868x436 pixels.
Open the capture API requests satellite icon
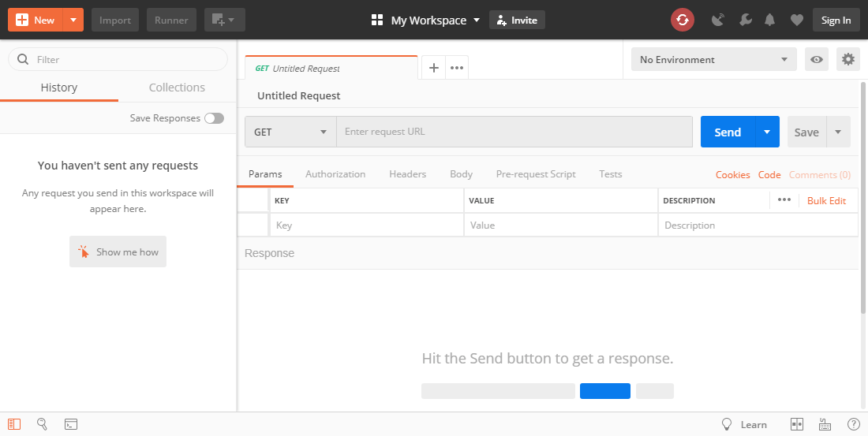[718, 20]
